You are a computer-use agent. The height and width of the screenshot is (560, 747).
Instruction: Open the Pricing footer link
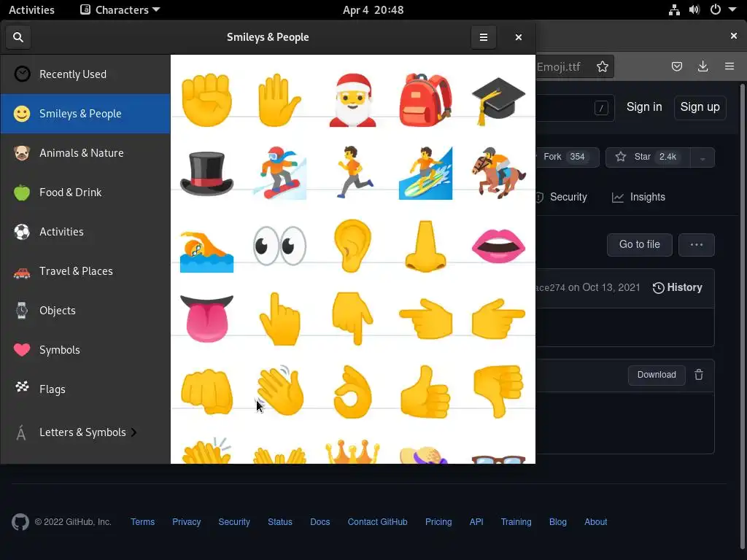pyautogui.click(x=438, y=522)
